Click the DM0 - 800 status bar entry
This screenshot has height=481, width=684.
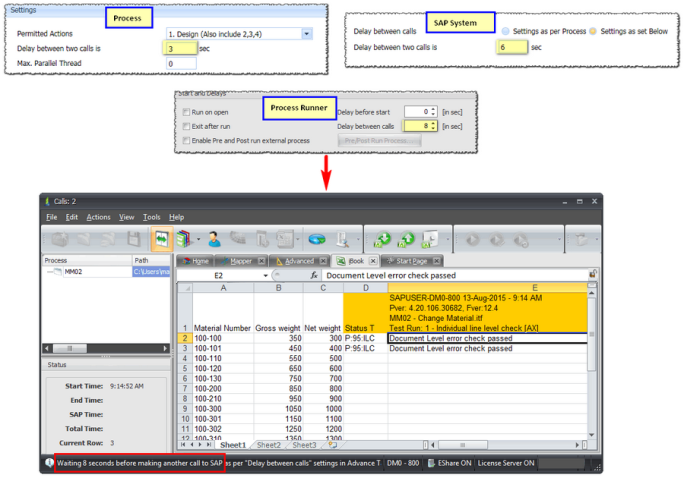click(403, 463)
